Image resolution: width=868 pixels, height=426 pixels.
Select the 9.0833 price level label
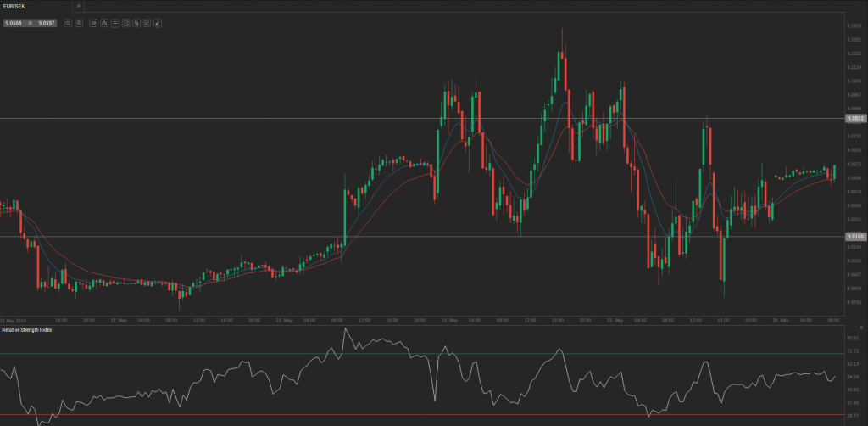pyautogui.click(x=854, y=119)
